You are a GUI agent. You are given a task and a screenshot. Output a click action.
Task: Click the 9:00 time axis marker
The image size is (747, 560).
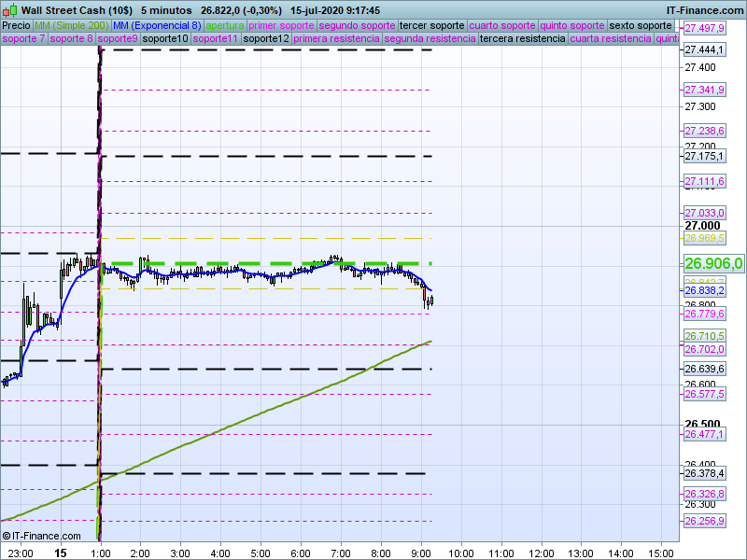coord(421,553)
